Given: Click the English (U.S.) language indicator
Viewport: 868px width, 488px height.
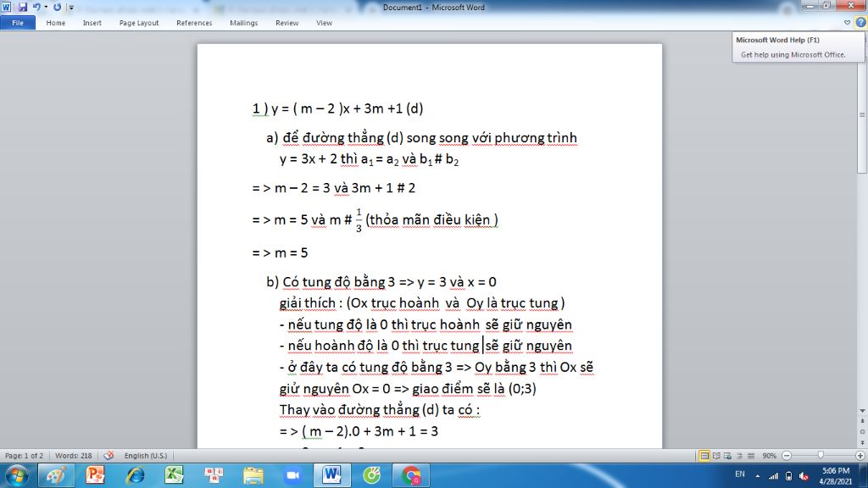Looking at the screenshot, I should [145, 456].
